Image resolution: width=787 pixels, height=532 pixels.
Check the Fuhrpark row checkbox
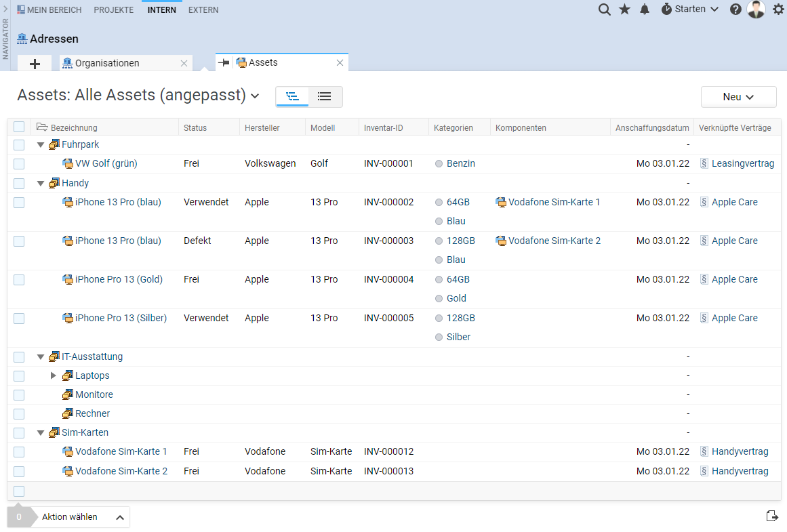pyautogui.click(x=19, y=145)
